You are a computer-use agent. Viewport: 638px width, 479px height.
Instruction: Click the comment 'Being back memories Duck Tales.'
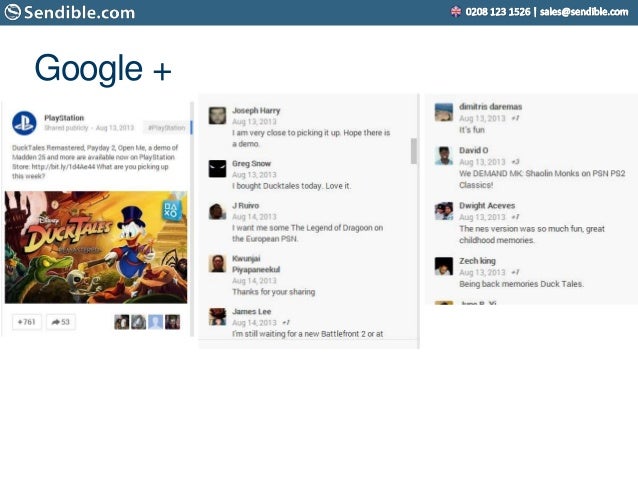pyautogui.click(x=521, y=284)
